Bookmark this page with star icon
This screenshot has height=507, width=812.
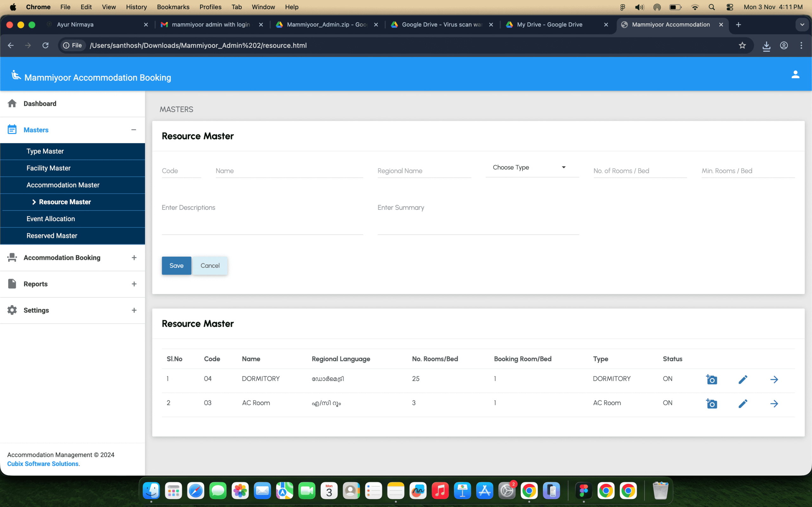742,45
